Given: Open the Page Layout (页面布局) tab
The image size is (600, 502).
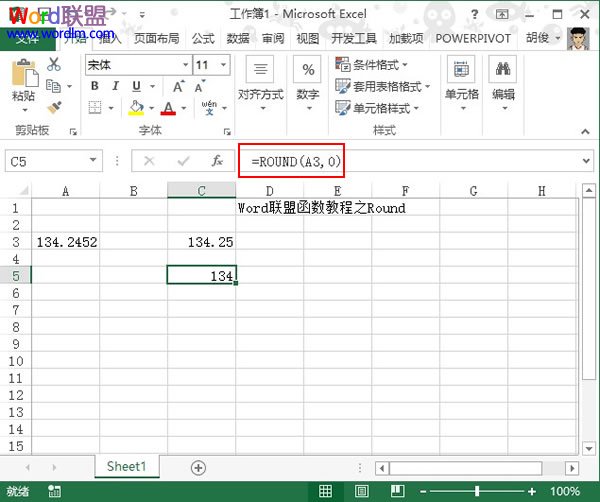Looking at the screenshot, I should pos(157,38).
